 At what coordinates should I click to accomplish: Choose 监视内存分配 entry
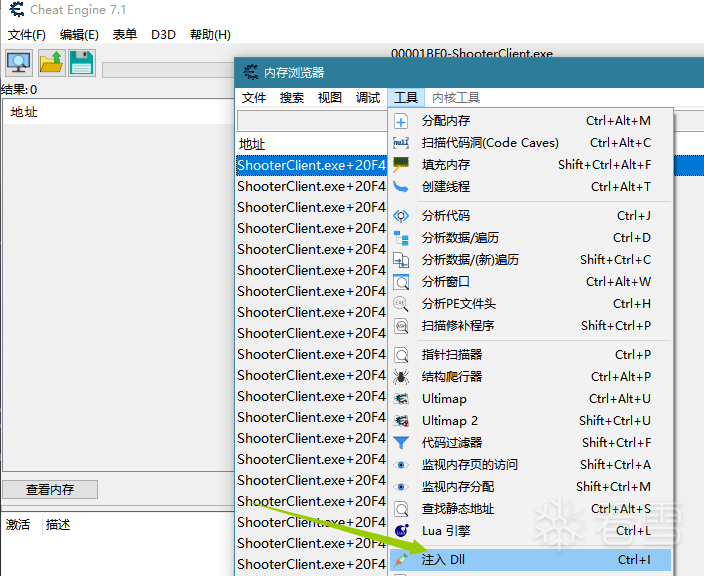(x=530, y=487)
